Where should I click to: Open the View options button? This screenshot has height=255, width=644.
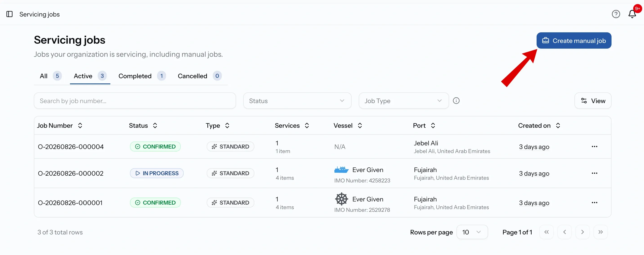click(x=593, y=101)
